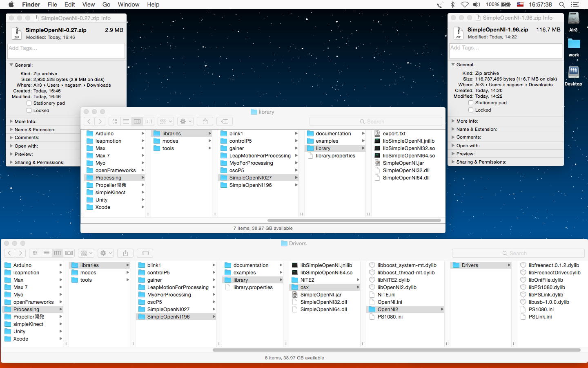Switch to Cover Flow view in library window
588x368 pixels.
(149, 121)
